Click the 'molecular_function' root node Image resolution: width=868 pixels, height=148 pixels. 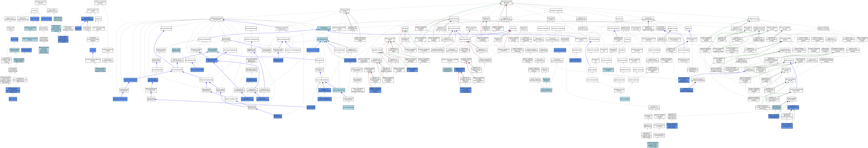pos(41,2)
